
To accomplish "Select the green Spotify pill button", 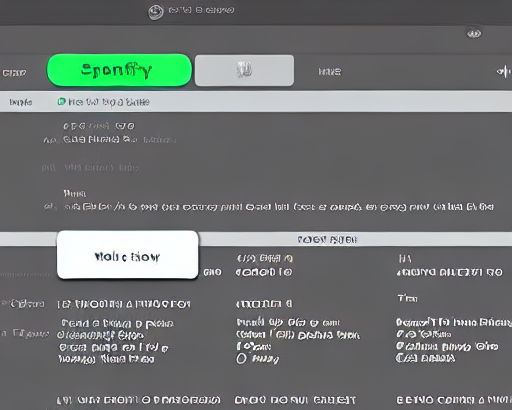I will [119, 70].
